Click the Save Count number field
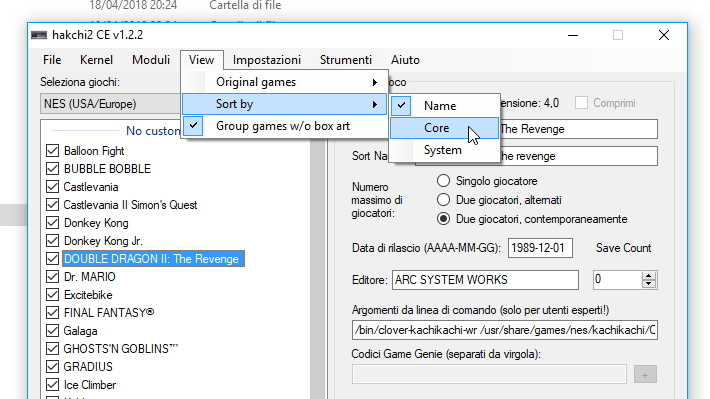Viewport: 710px width, 399px height. 618,280
